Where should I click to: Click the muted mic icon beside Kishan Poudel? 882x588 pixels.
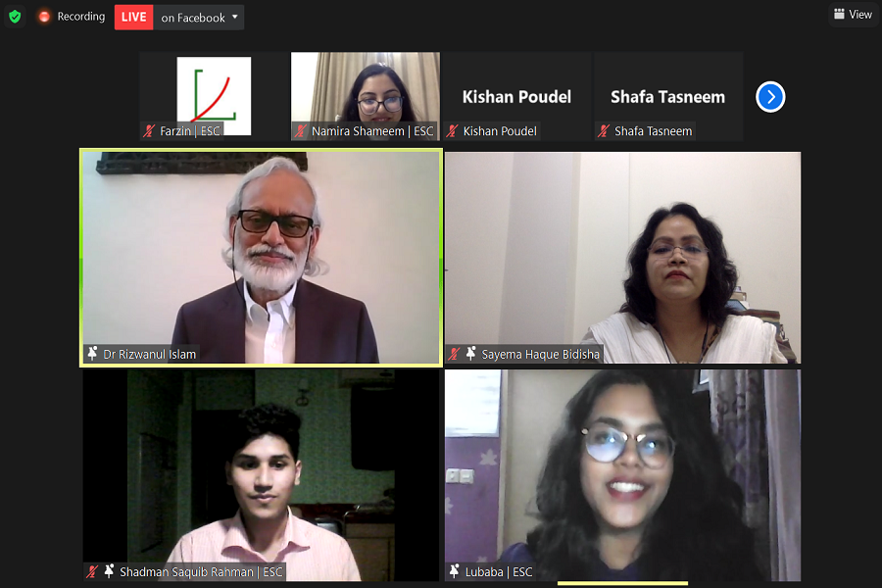tap(452, 131)
